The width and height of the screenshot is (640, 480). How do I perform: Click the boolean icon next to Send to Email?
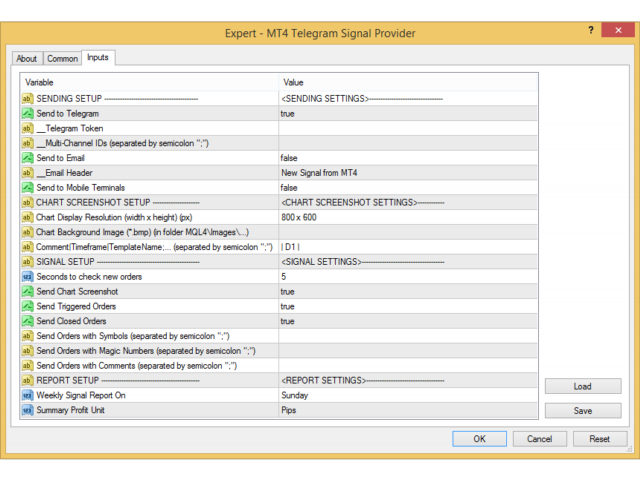click(x=27, y=158)
